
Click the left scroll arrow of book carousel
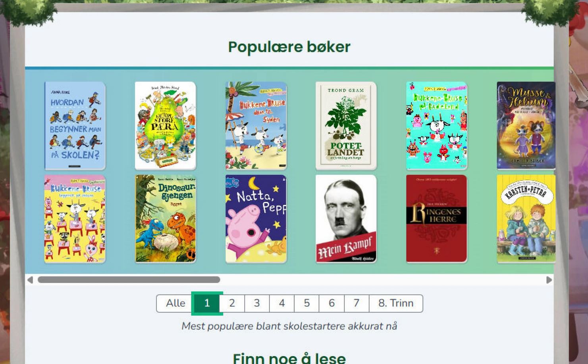pyautogui.click(x=30, y=280)
